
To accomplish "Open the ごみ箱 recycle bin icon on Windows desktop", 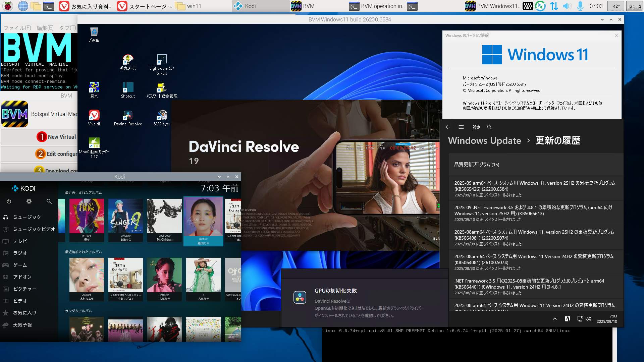I will pyautogui.click(x=94, y=35).
